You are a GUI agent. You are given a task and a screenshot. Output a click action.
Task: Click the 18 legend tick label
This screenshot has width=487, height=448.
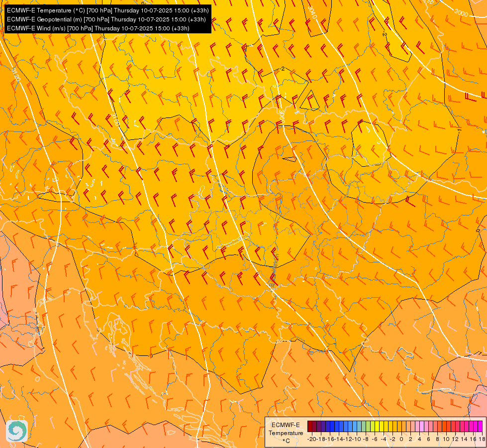[x=482, y=439]
